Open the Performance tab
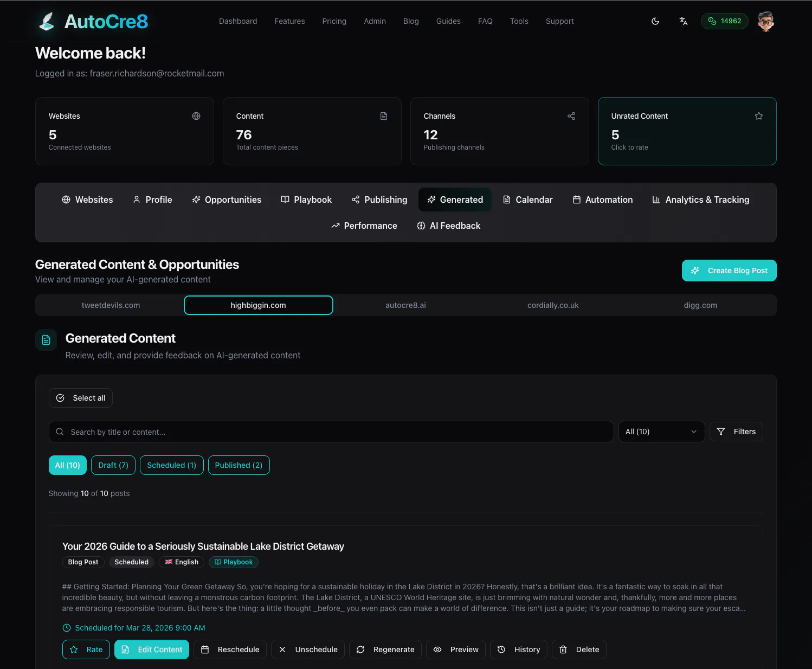 point(364,226)
